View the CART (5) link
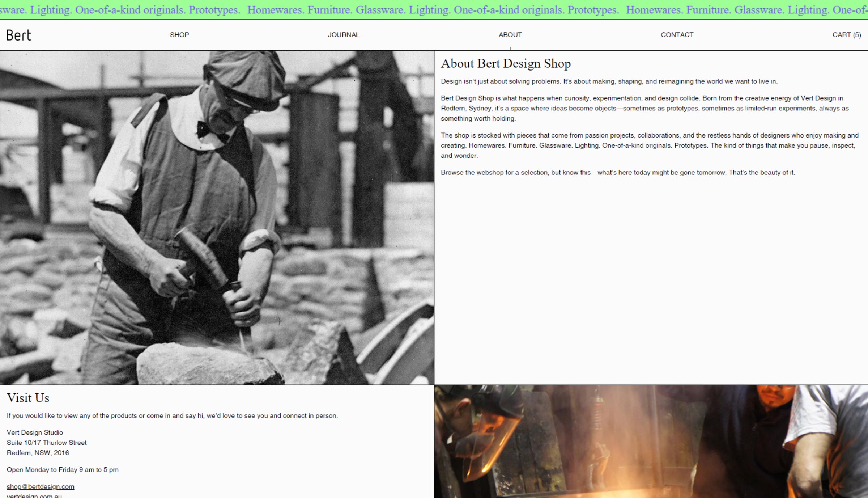Screen dimensions: 868x498 click(846, 35)
